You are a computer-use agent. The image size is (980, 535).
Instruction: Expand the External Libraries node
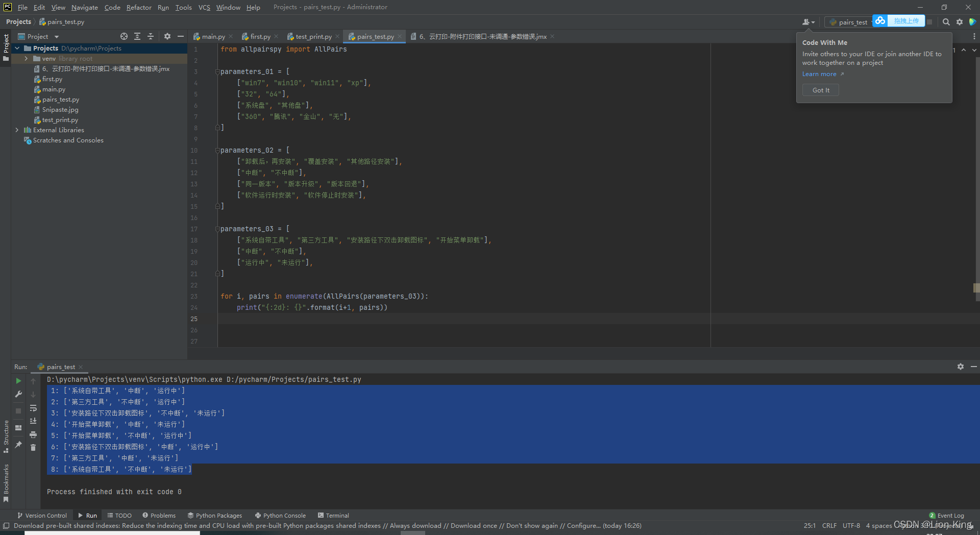coord(17,130)
